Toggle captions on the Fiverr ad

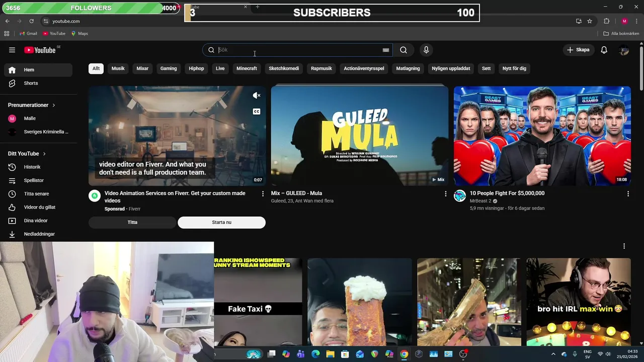click(x=257, y=112)
